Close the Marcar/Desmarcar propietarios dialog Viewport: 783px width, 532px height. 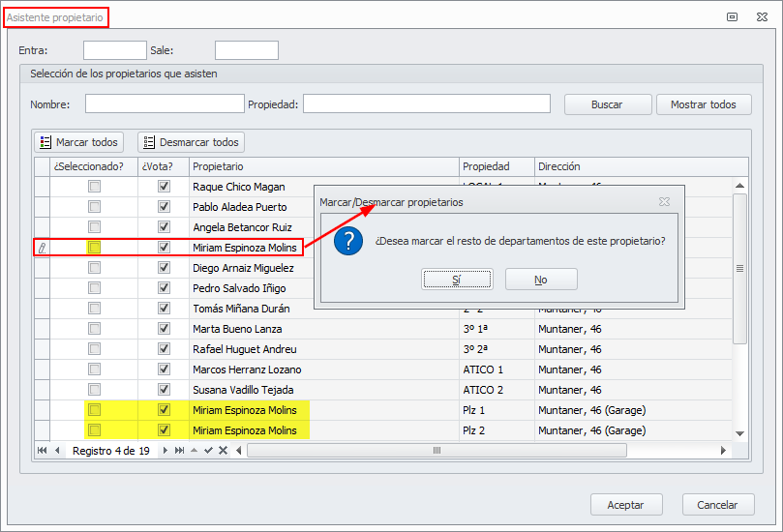pos(664,202)
